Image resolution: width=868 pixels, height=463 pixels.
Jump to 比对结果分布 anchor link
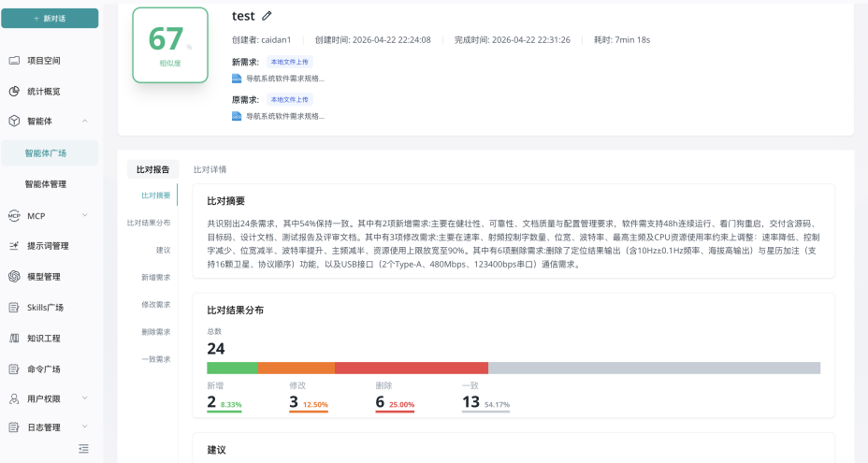[149, 223]
